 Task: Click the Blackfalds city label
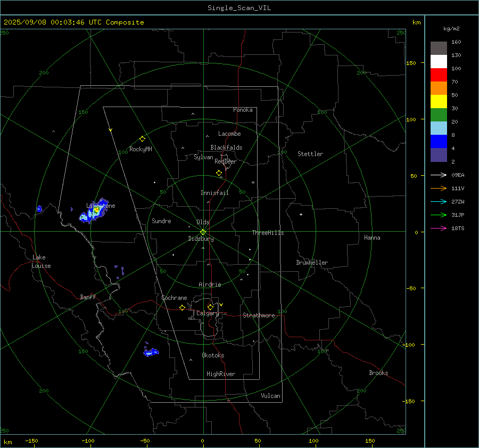pos(226,148)
